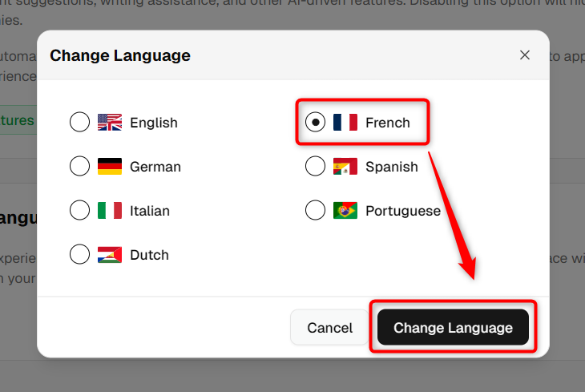Click the Portuguese flag icon
Viewport: 585px width, 392px height.
pyautogui.click(x=345, y=210)
